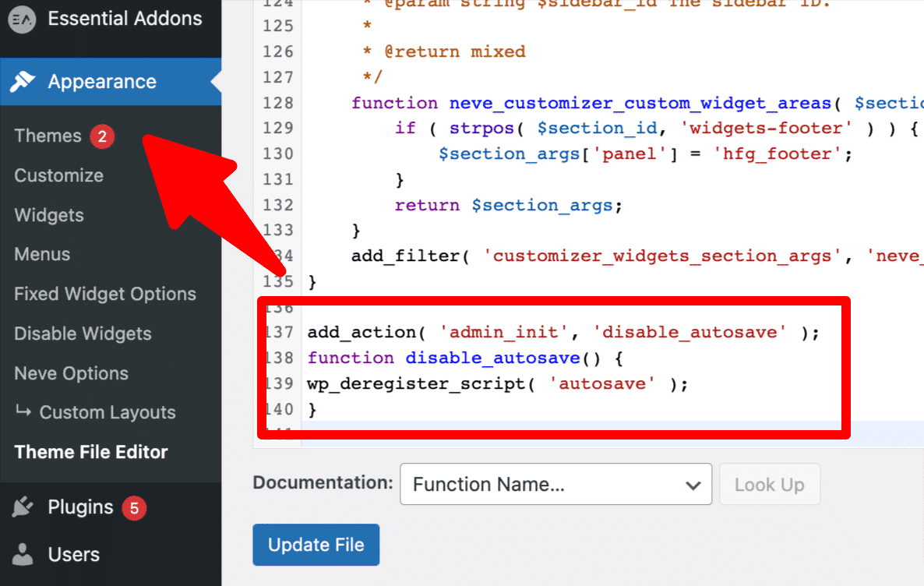Open the Documentation function name dropdown
The width and height of the screenshot is (924, 586).
555,485
